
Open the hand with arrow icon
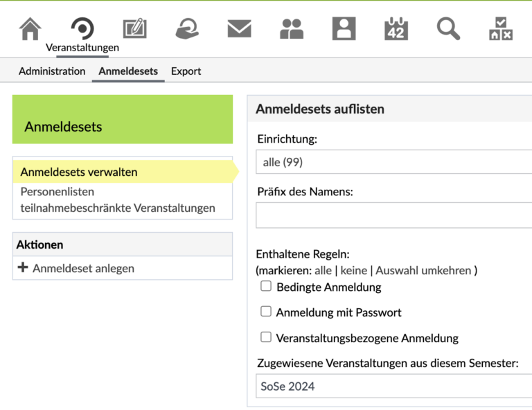[187, 29]
